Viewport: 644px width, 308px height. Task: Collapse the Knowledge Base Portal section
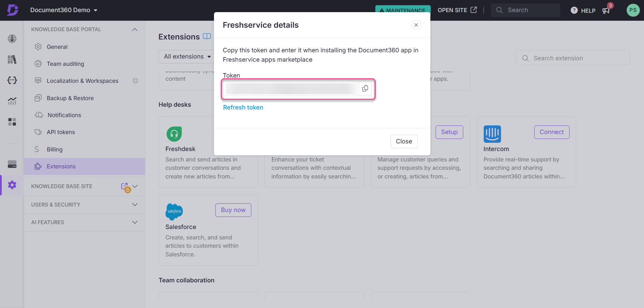click(x=135, y=29)
